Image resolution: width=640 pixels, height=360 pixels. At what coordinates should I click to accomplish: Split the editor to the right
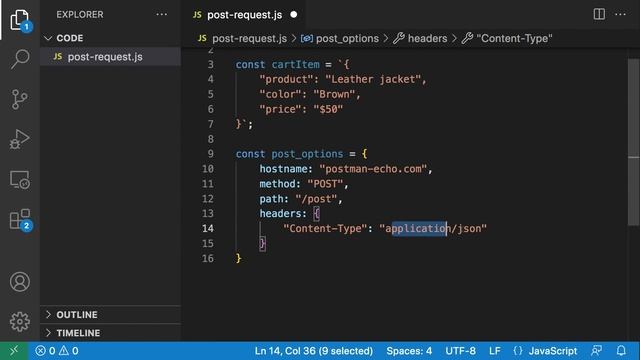coord(599,14)
